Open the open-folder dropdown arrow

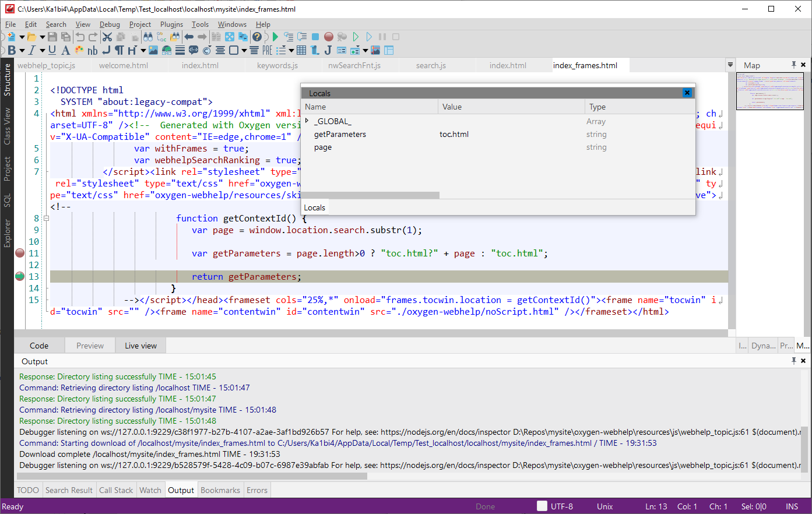pyautogui.click(x=42, y=37)
